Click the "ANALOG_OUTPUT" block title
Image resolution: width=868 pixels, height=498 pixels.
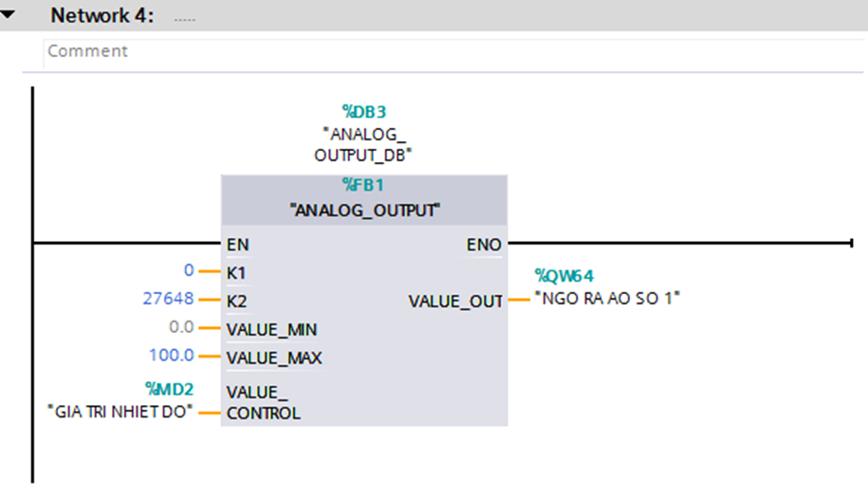pyautogui.click(x=365, y=211)
